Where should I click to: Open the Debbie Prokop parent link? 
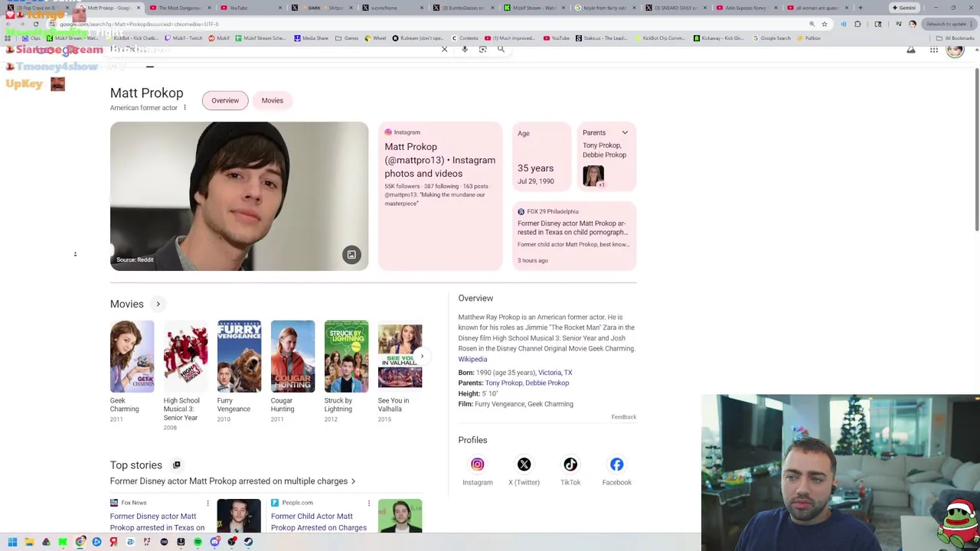pyautogui.click(x=547, y=383)
